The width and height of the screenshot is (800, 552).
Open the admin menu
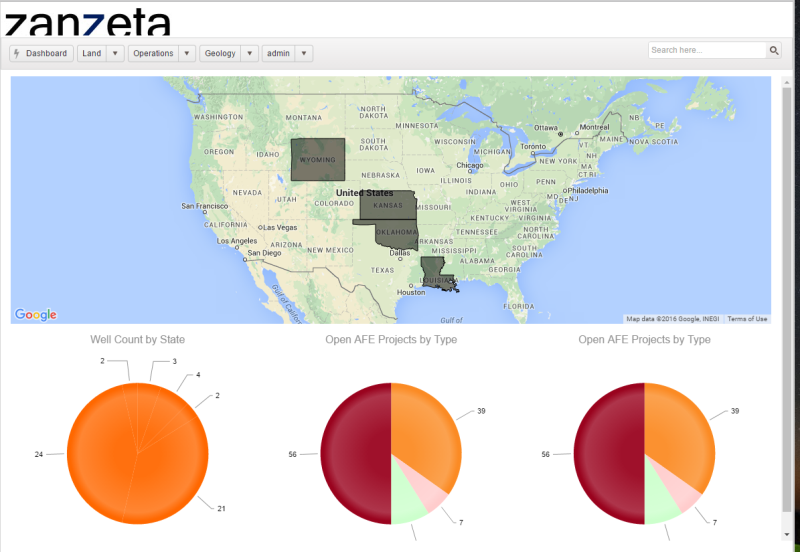279,54
